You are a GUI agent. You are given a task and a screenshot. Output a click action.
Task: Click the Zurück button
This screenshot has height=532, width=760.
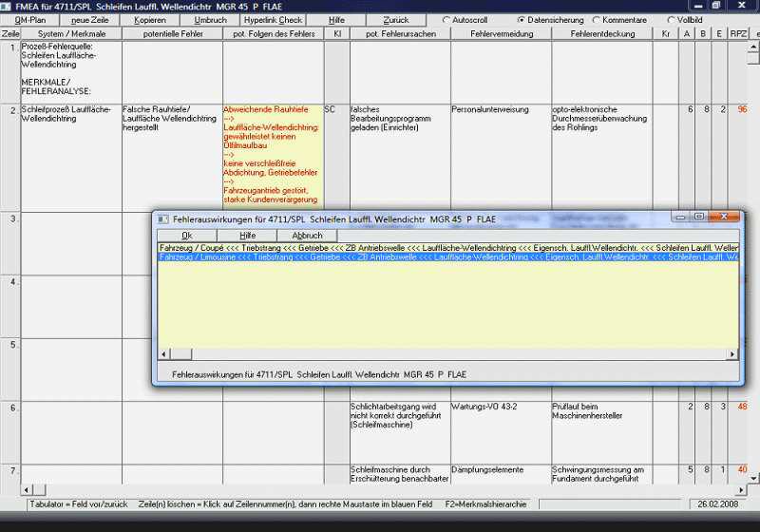396,20
